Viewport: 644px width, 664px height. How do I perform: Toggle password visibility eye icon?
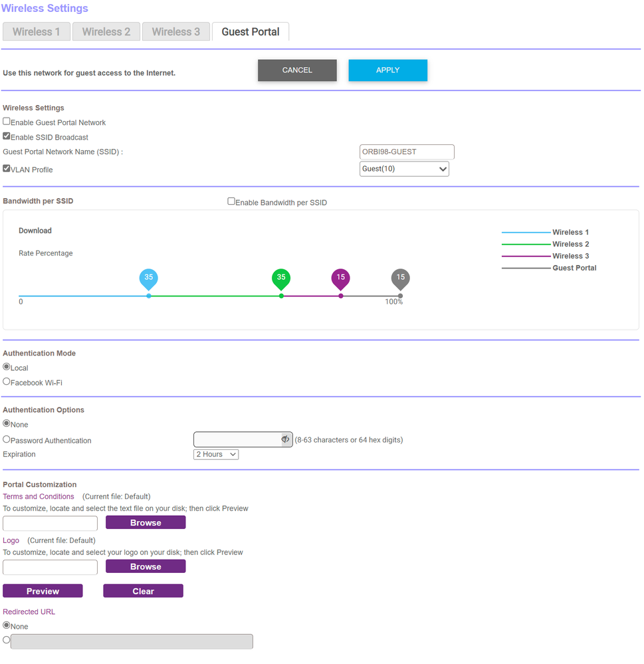(286, 439)
